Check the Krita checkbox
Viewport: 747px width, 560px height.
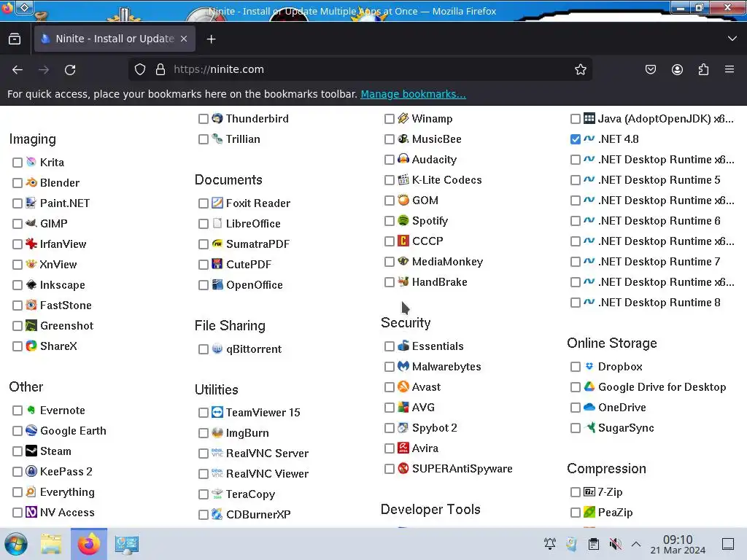point(18,163)
